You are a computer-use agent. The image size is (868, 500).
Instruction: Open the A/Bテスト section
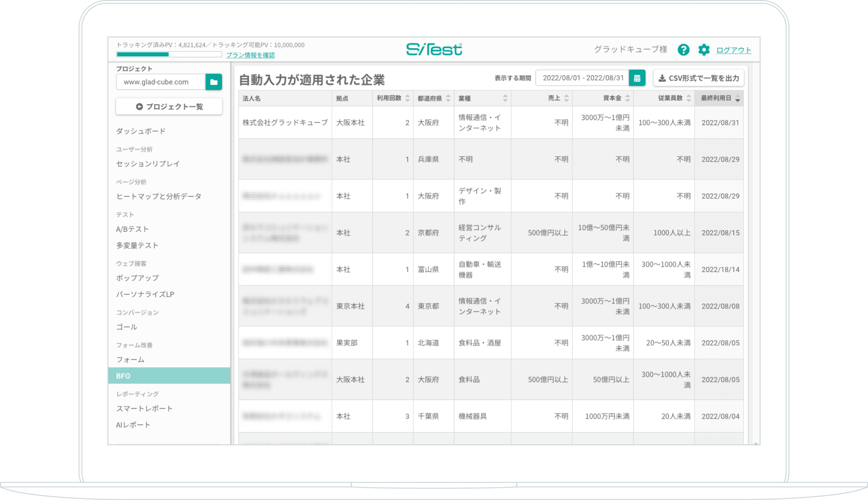point(133,229)
